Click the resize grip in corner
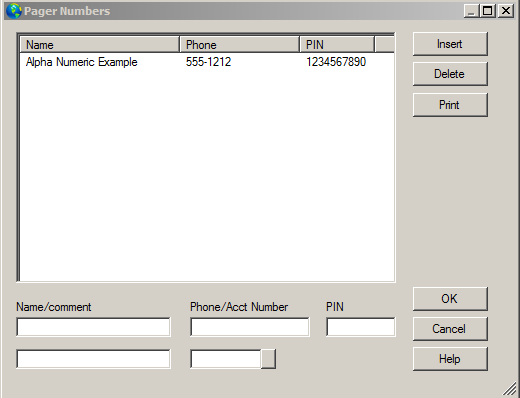This screenshot has height=398, width=520. click(x=510, y=389)
